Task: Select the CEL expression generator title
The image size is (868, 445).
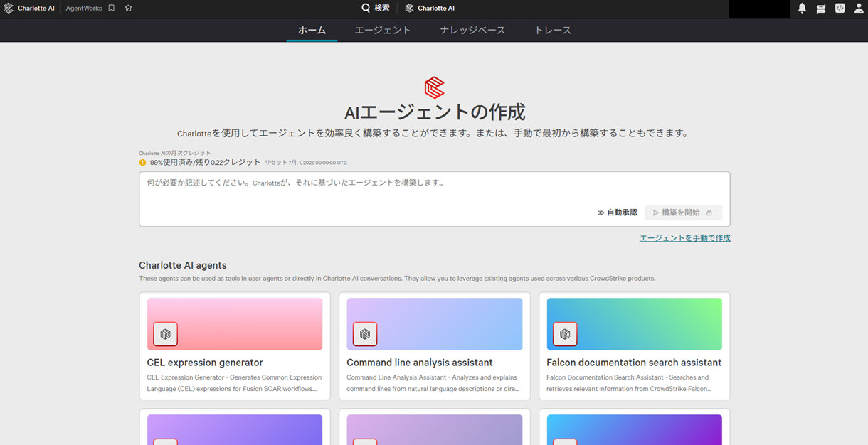Action: point(205,363)
